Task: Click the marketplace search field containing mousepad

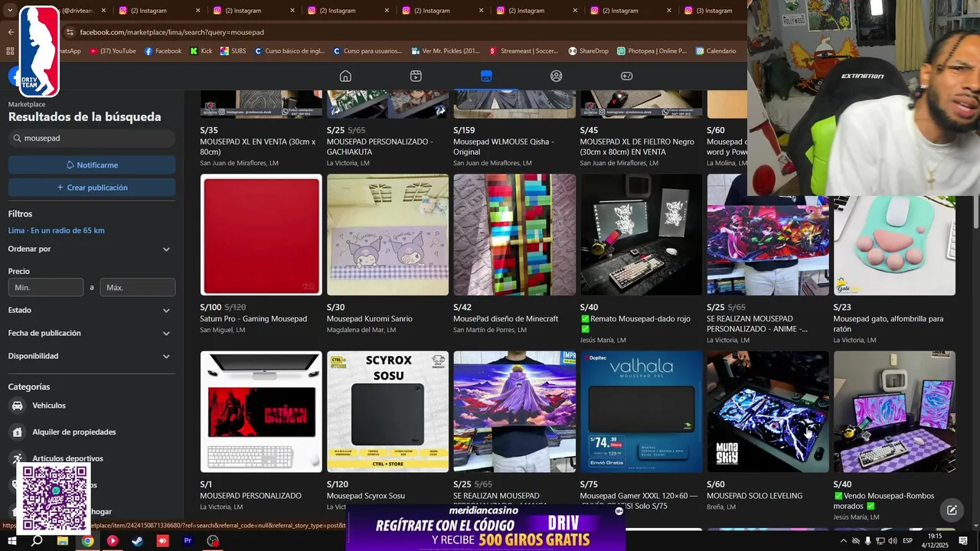Action: coord(92,139)
